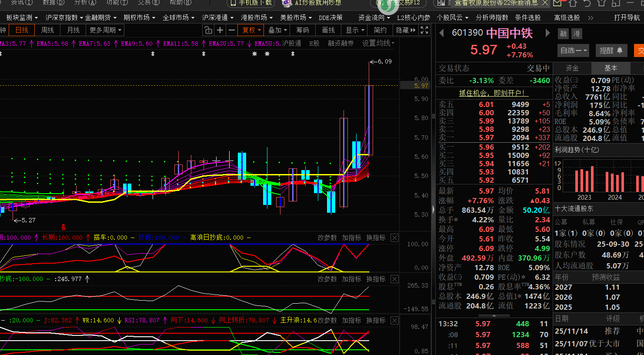
Task: Click 改参数 in the first indicator panel
Action: click(327, 238)
